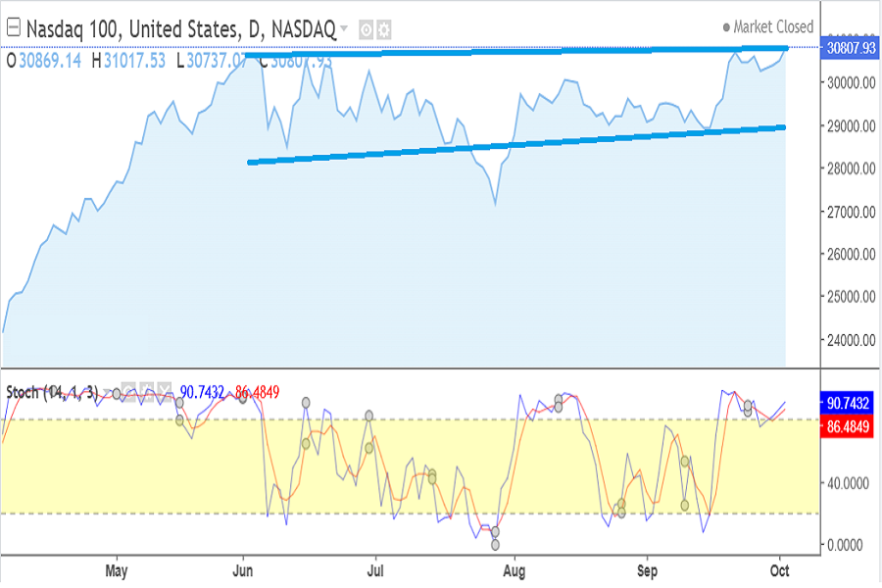Remove the Stoch indicator with X icon
The image size is (882, 588).
point(165,392)
